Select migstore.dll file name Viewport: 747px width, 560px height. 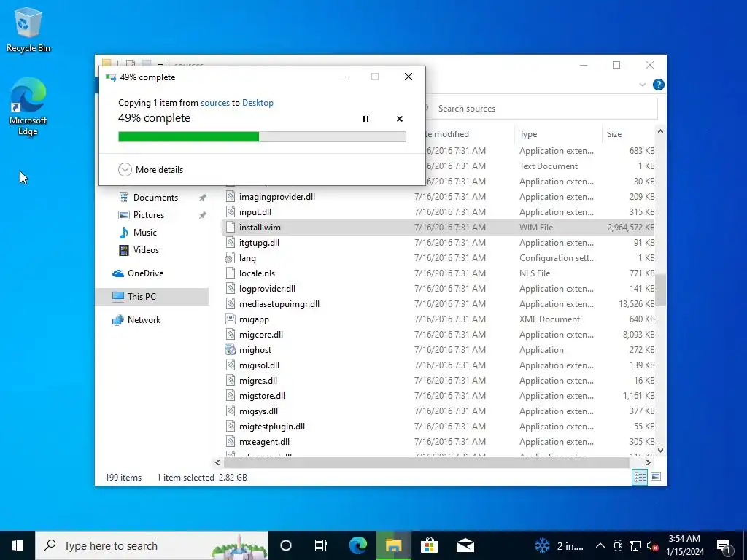pyautogui.click(x=262, y=396)
